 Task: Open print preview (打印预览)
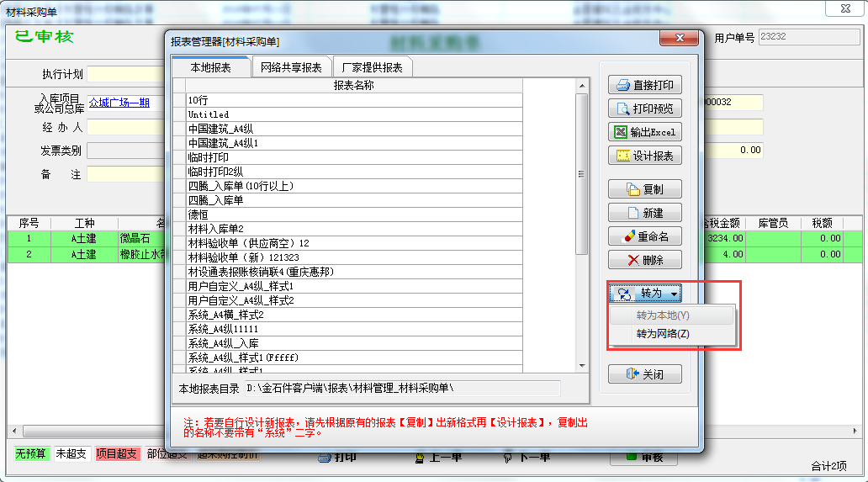coord(644,109)
